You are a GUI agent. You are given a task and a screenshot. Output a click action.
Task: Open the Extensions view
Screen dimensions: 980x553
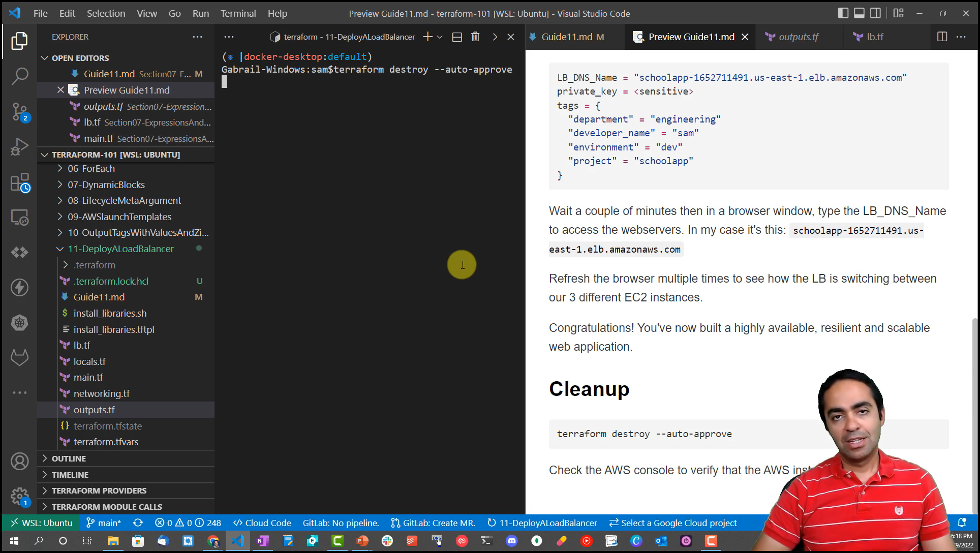point(19,182)
